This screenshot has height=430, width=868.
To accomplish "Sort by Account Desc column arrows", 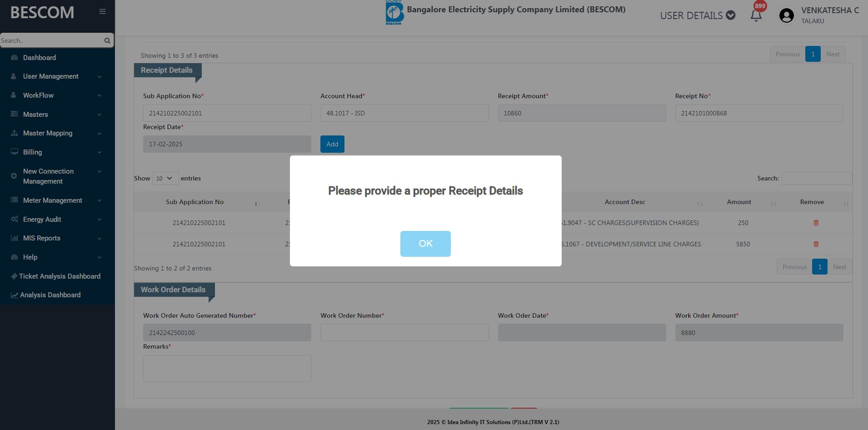I will coord(700,204).
